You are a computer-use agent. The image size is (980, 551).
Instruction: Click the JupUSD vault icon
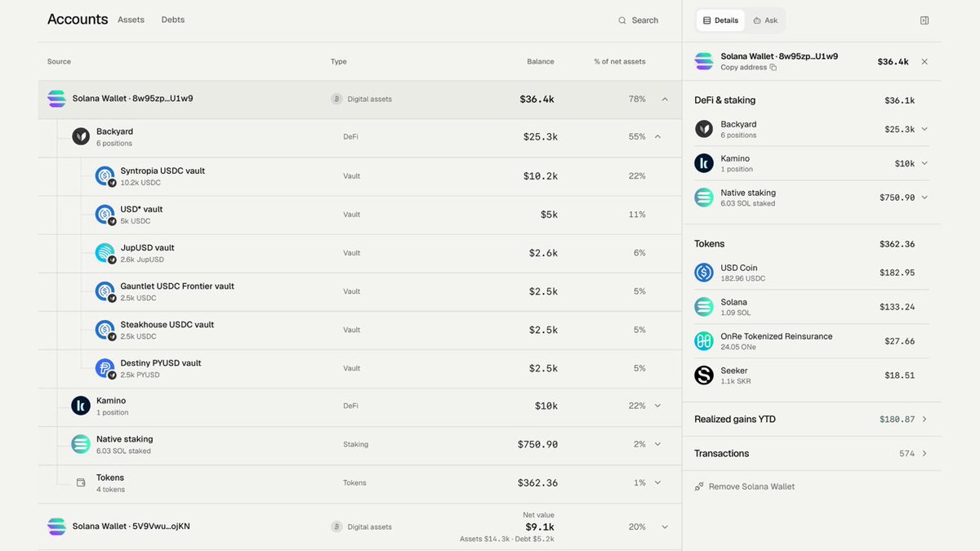105,252
